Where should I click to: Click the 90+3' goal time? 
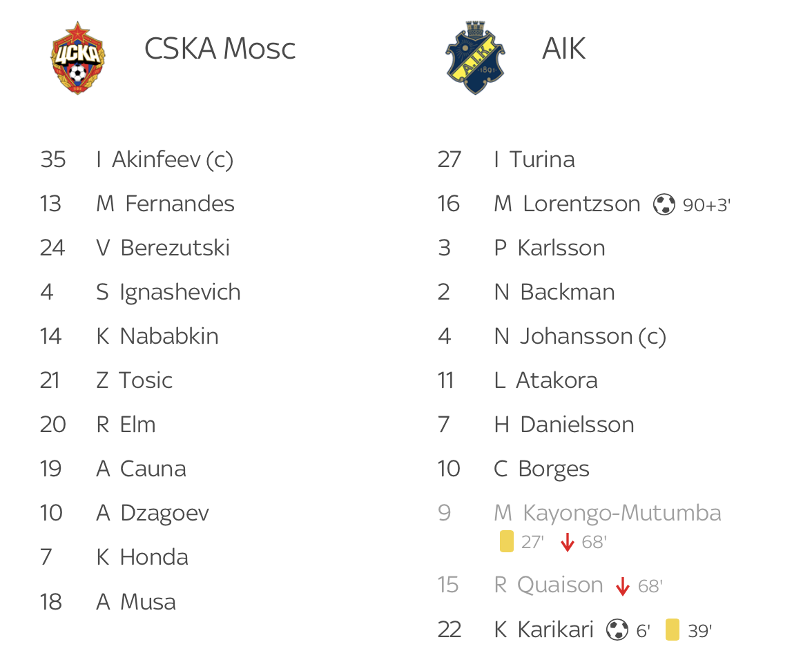click(x=706, y=205)
